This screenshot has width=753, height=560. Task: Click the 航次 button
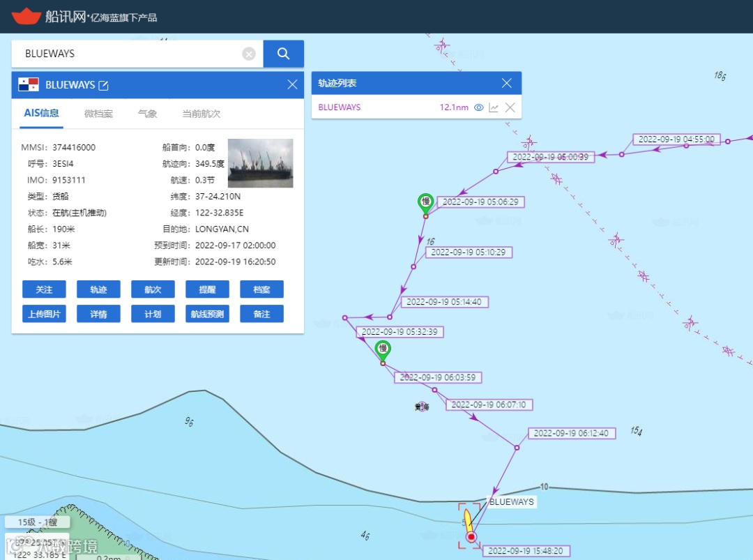(153, 289)
